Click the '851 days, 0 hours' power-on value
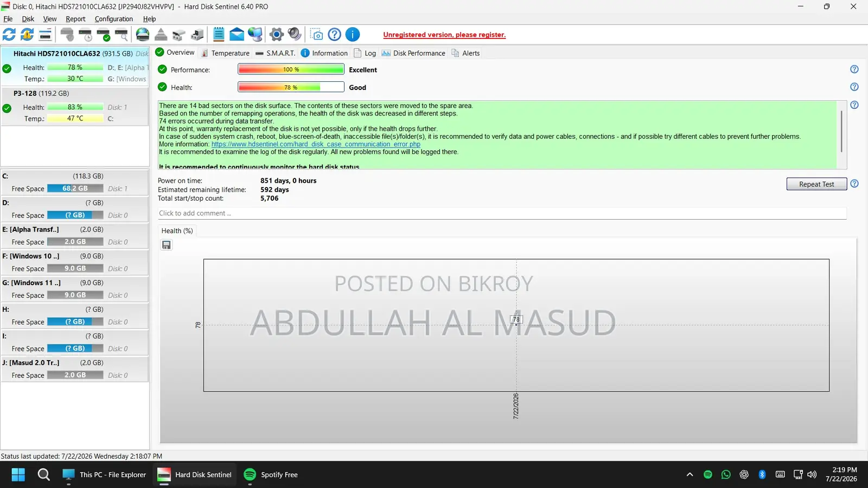This screenshot has height=488, width=868. [289, 181]
